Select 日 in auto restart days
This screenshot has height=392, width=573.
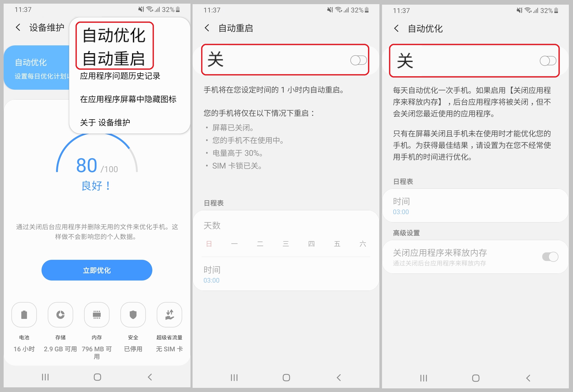(209, 244)
